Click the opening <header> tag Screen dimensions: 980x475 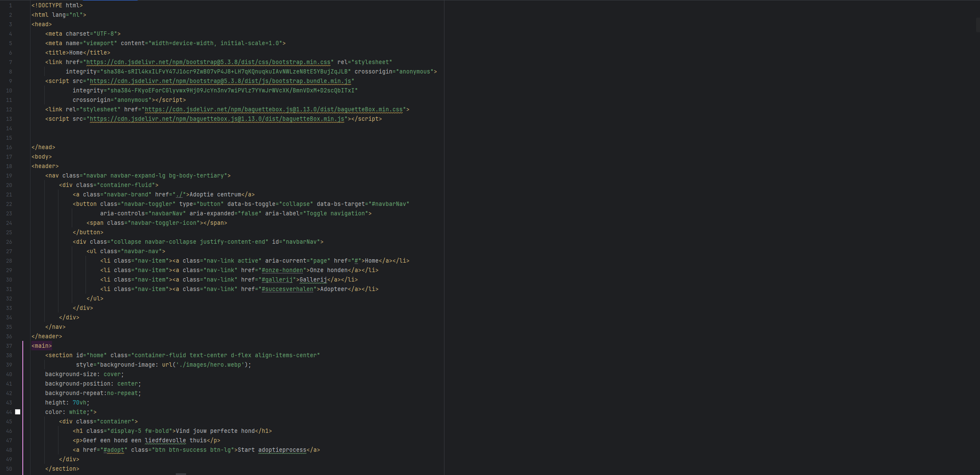pyautogui.click(x=45, y=166)
